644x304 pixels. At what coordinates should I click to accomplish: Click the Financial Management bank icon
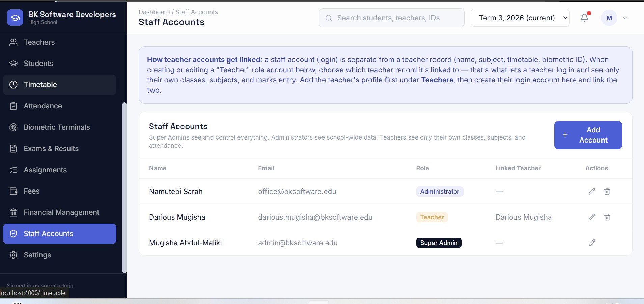coord(13,212)
